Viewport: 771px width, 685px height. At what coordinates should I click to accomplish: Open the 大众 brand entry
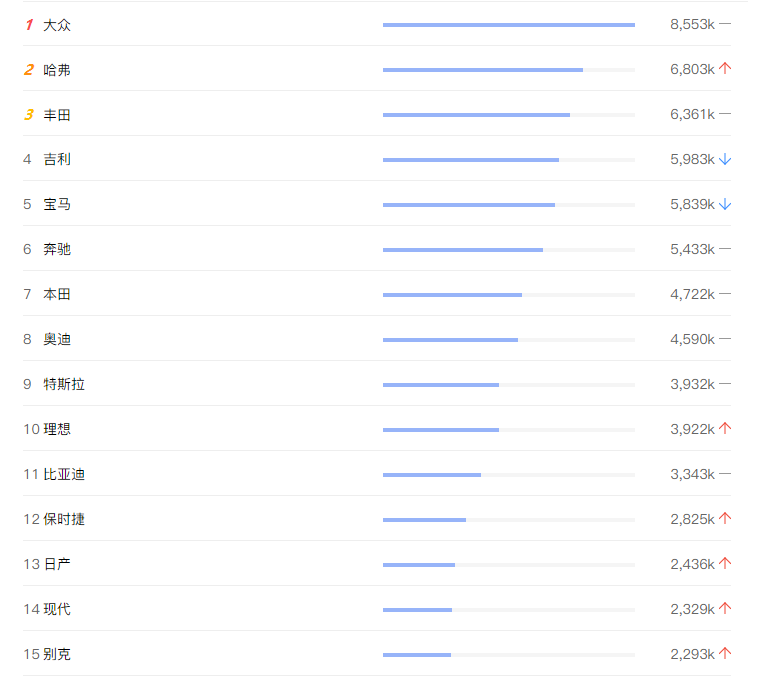57,24
